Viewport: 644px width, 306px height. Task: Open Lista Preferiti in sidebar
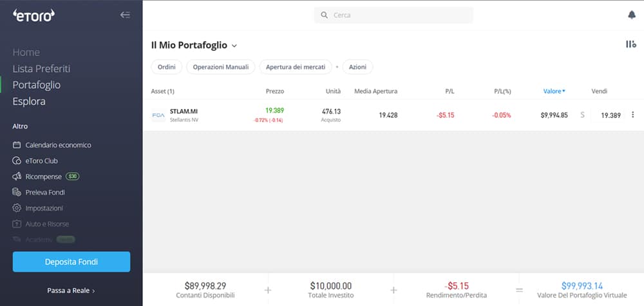pyautogui.click(x=41, y=68)
